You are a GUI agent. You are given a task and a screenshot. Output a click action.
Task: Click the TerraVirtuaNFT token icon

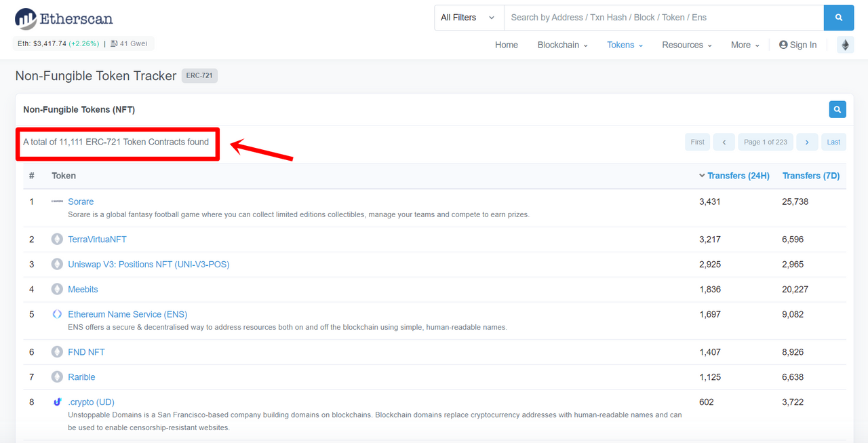tap(57, 239)
